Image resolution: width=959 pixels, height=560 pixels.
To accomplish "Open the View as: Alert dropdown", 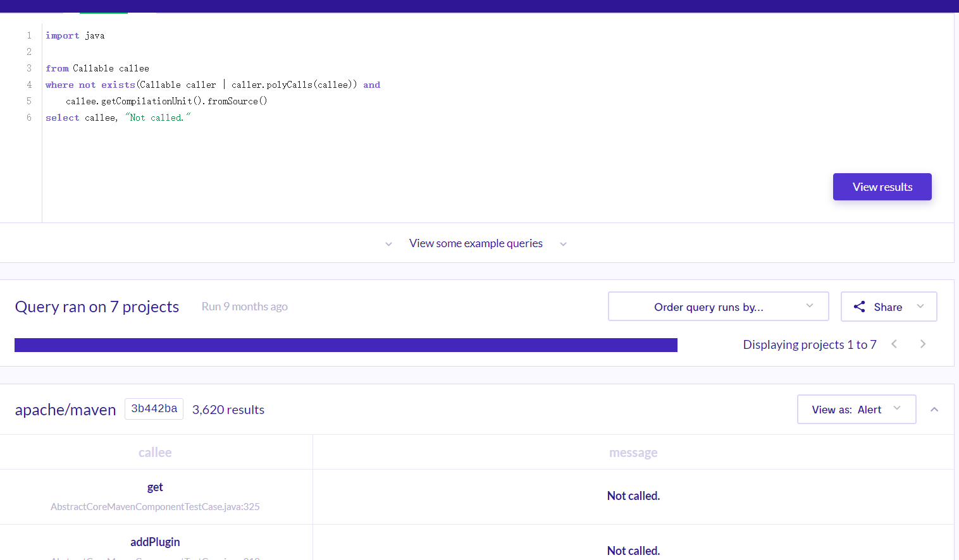I will point(857,410).
